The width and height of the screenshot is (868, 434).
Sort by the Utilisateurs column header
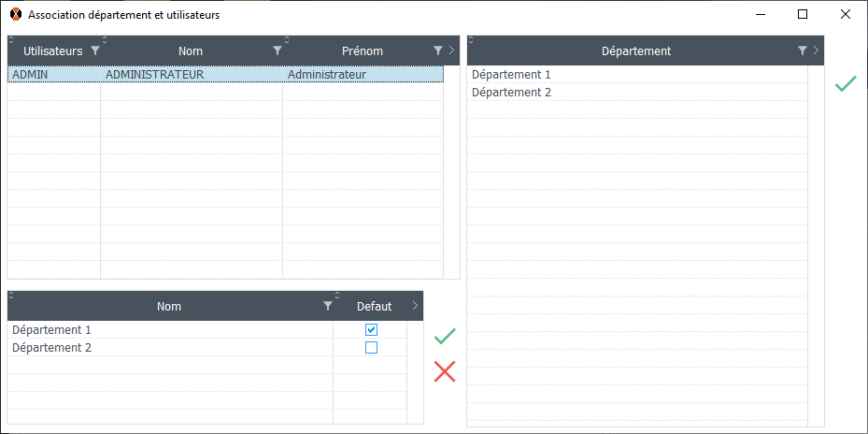[52, 51]
